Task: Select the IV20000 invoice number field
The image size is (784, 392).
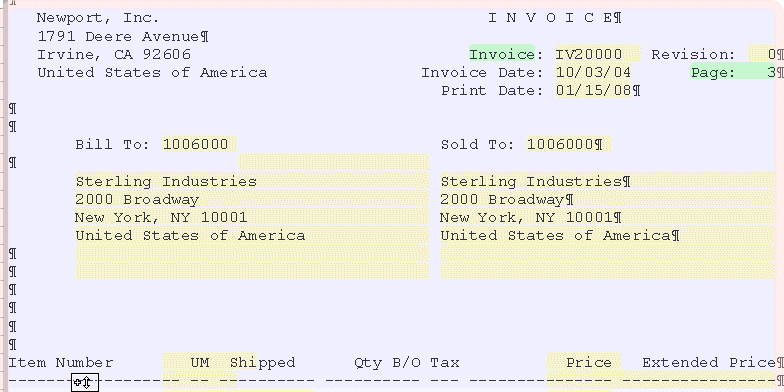Action: pyautogui.click(x=598, y=54)
